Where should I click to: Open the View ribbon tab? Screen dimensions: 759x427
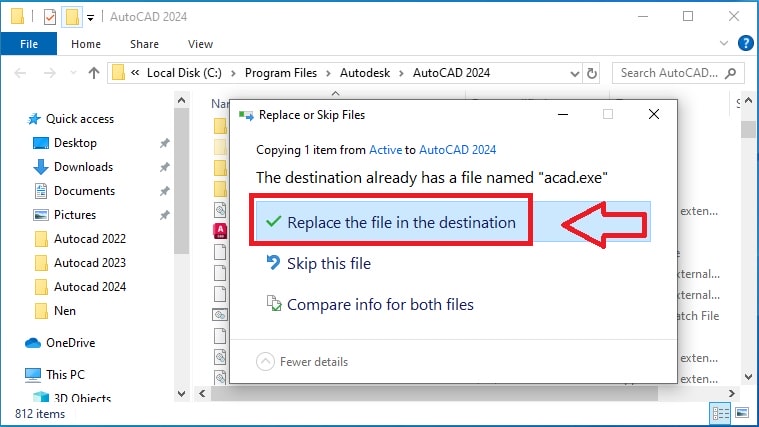click(x=200, y=44)
